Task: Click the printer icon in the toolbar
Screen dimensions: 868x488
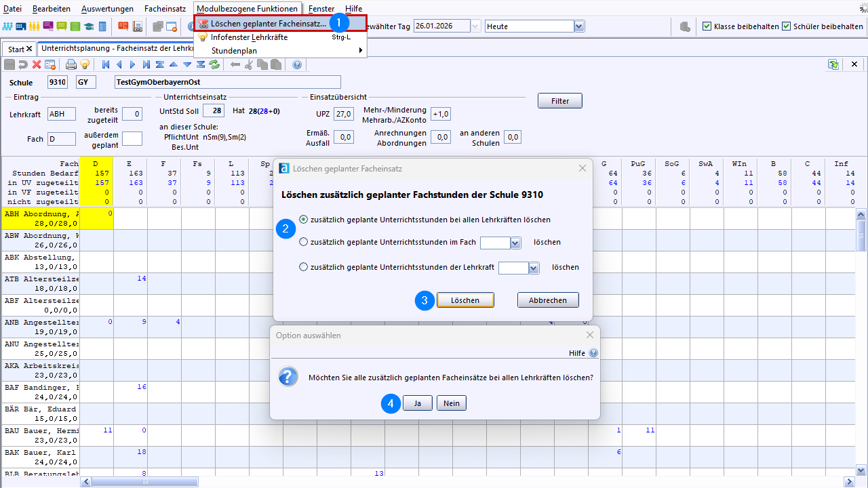Action: pos(71,64)
